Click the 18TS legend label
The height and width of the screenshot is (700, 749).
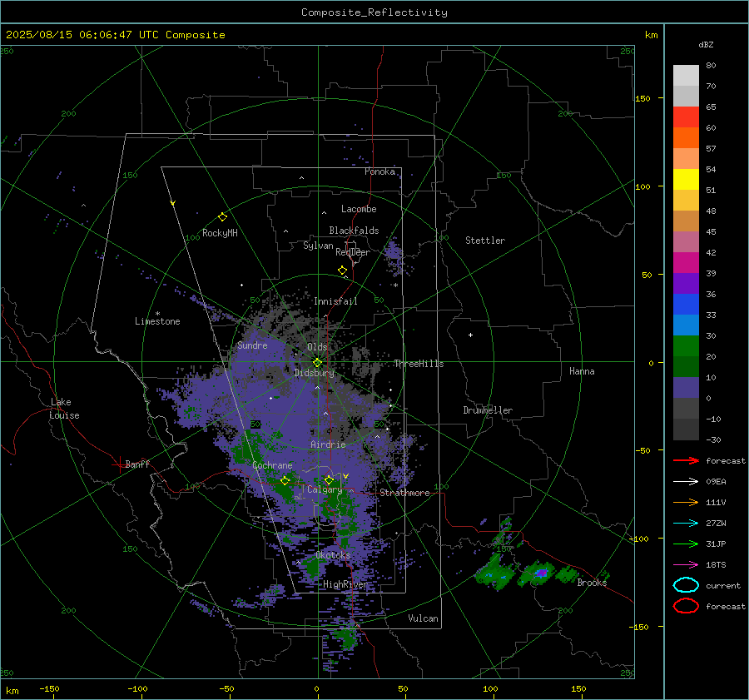click(716, 565)
